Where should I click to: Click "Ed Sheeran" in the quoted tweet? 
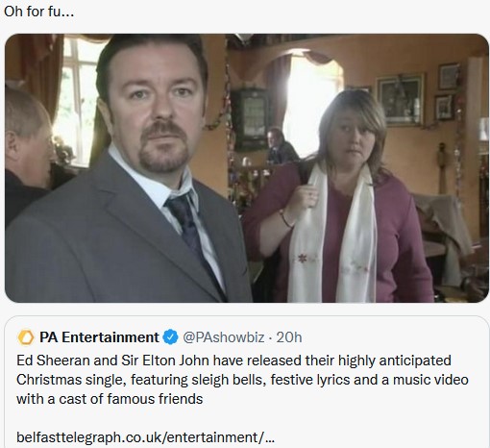tap(53, 361)
